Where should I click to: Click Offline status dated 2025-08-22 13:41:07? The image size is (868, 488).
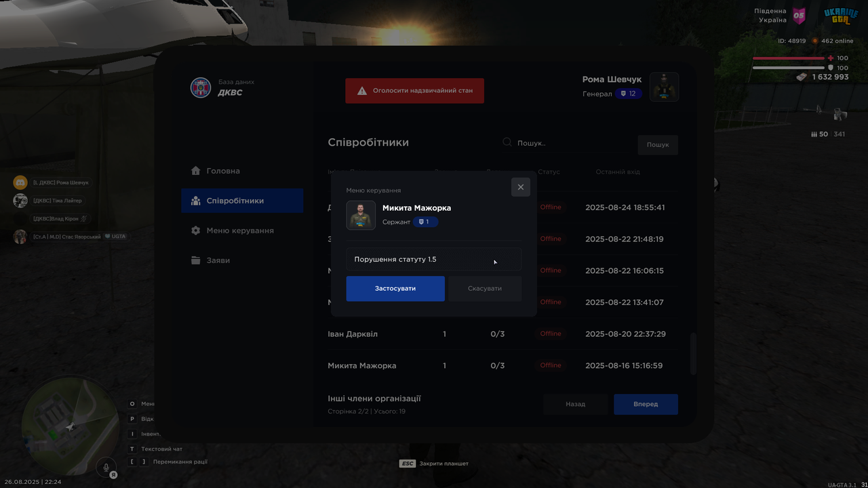(551, 302)
